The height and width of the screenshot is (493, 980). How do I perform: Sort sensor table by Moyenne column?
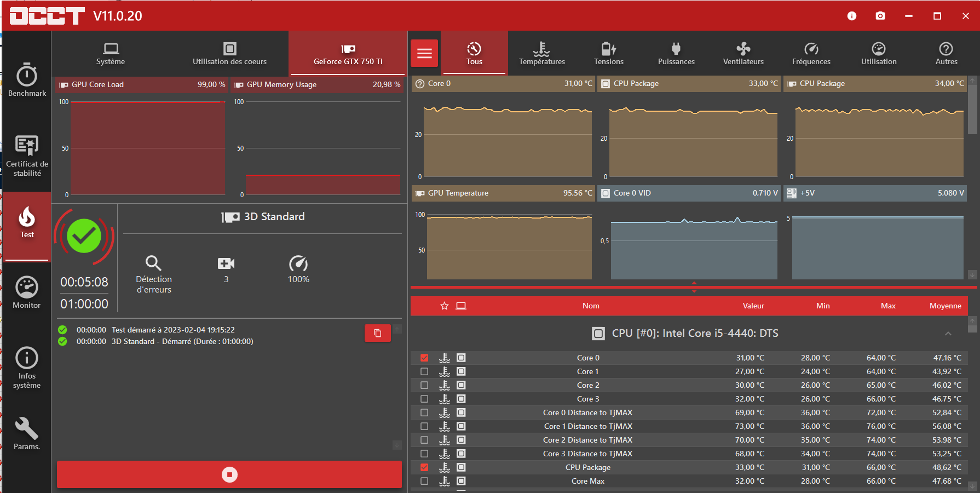pyautogui.click(x=945, y=306)
